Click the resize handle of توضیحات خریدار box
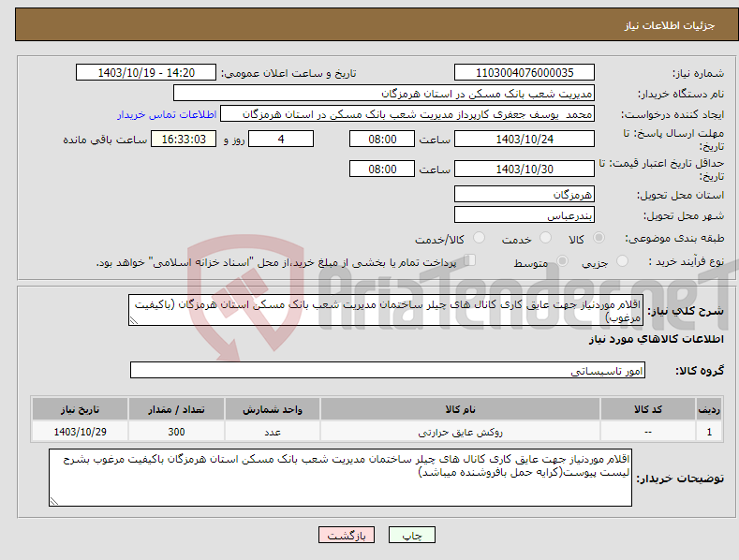Image resolution: width=739 pixels, height=560 pixels. click(x=54, y=501)
